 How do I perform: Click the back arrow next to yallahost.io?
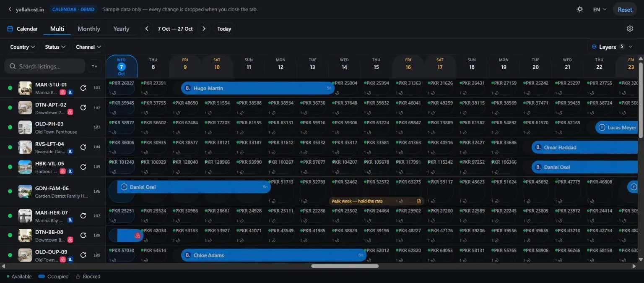[x=10, y=9]
